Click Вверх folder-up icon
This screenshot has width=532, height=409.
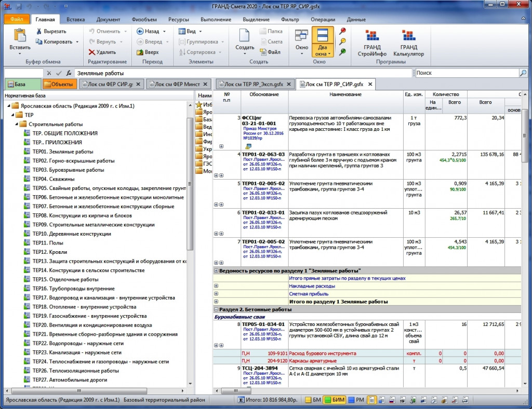pyautogui.click(x=140, y=52)
